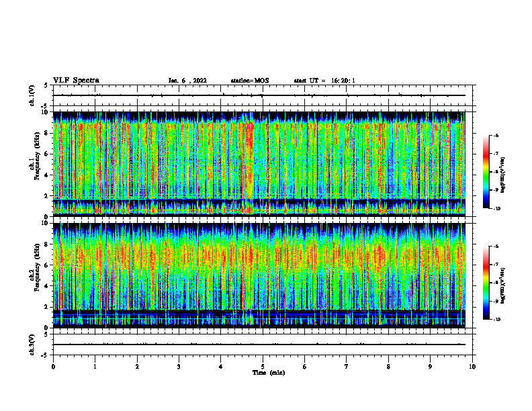The image size is (532, 411).
Task: Click the ch.3 voltage waveform trace
Action: (259, 345)
